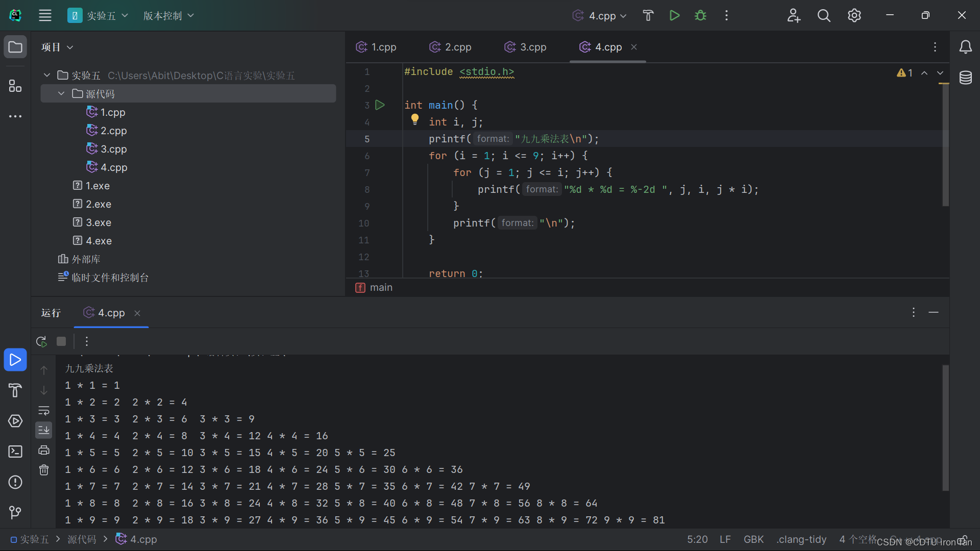Click the lightbulb quick-fix on line 4
Screen dimensions: 980x551
[415, 119]
